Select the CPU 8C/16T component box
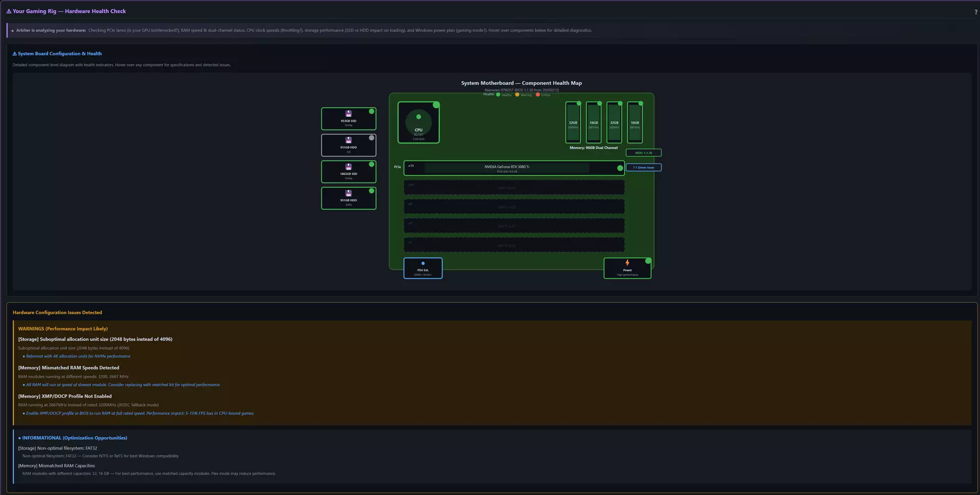The width and height of the screenshot is (980, 495). 419,123
